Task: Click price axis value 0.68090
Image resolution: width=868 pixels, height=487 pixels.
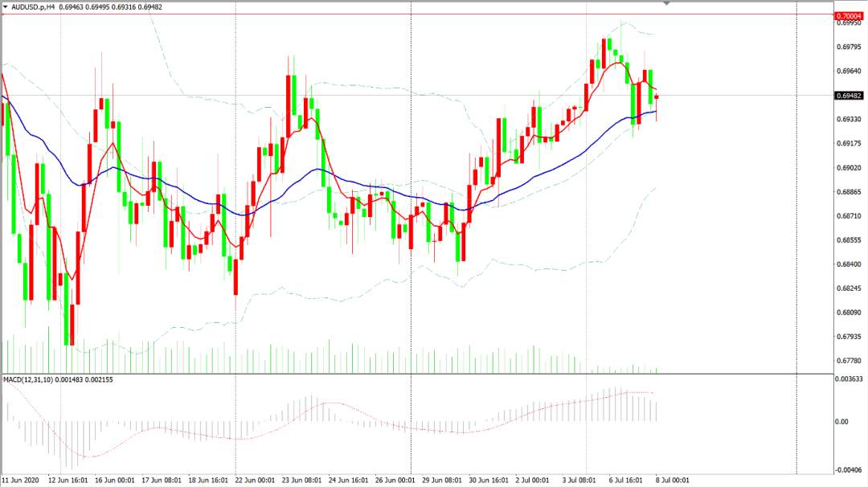Action: coord(849,313)
